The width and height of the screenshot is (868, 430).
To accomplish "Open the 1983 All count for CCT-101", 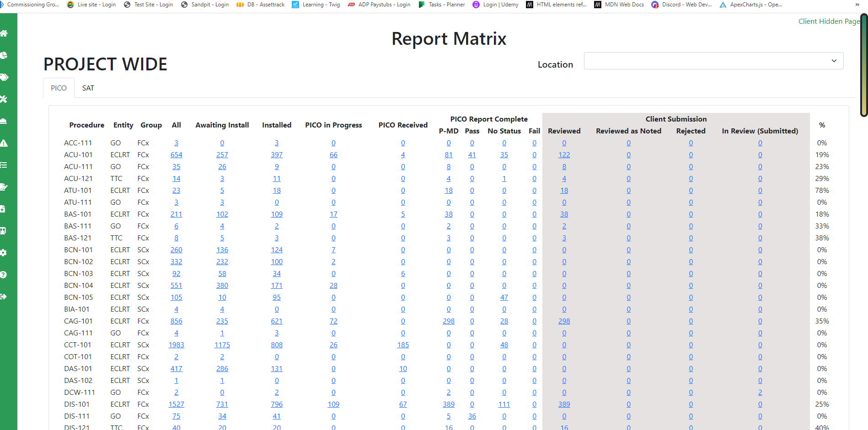I will pos(176,345).
